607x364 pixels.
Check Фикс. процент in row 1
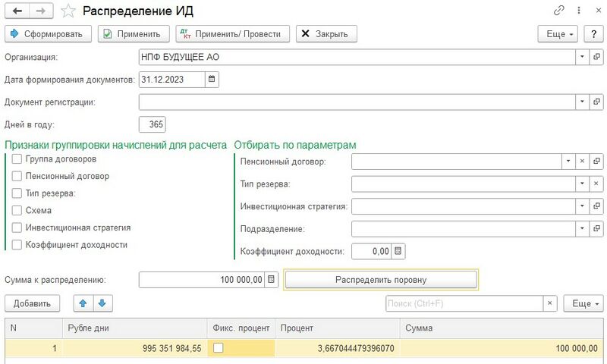click(219, 347)
